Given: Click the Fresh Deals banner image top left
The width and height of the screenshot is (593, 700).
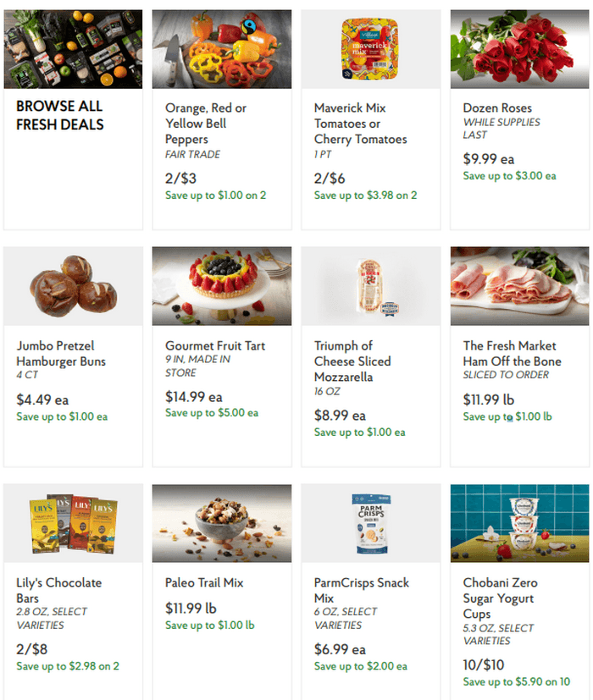Looking at the screenshot, I should pyautogui.click(x=72, y=48).
